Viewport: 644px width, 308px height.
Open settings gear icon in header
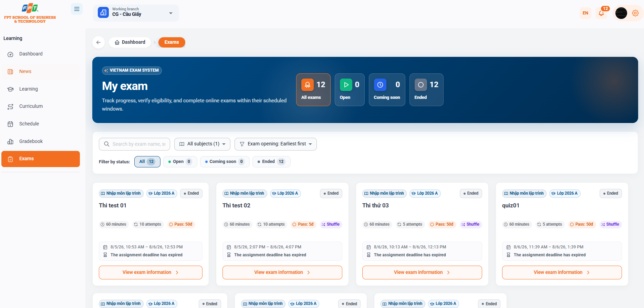[635, 13]
